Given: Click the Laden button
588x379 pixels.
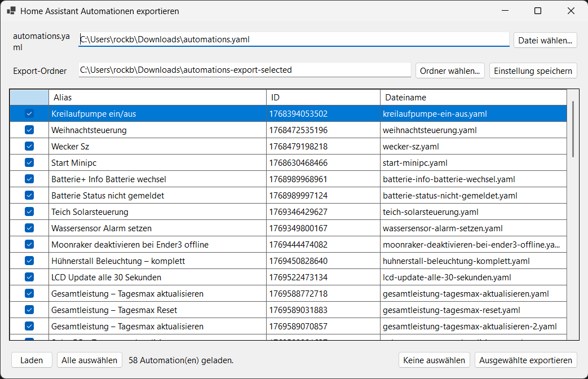Looking at the screenshot, I should pos(32,360).
